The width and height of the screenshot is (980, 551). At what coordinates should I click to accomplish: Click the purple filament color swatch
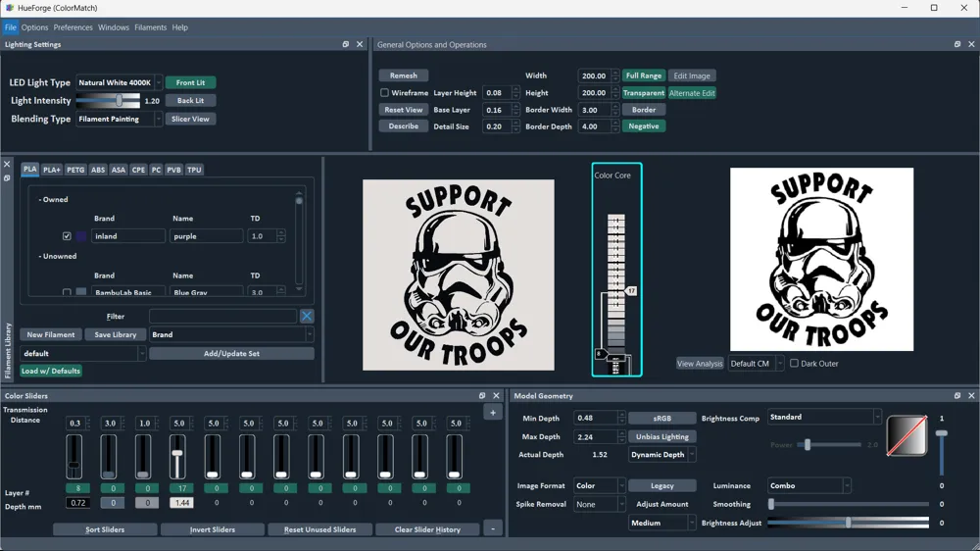click(81, 236)
